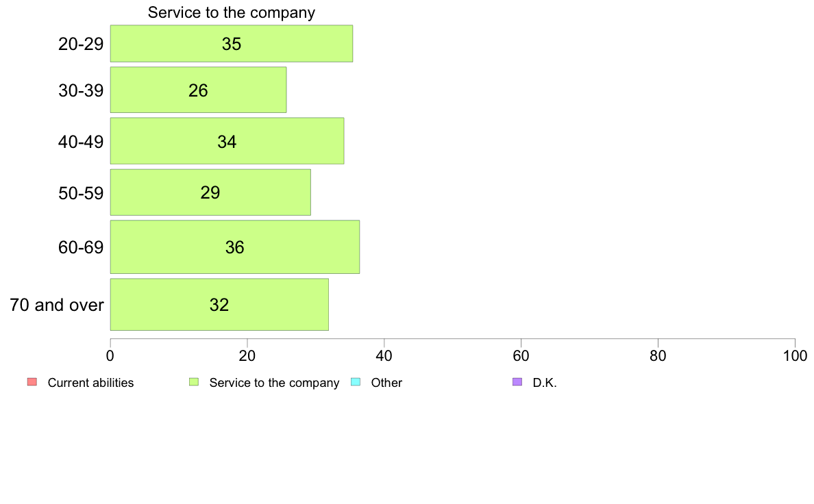Click the 20-29 age group axis label

(x=81, y=44)
